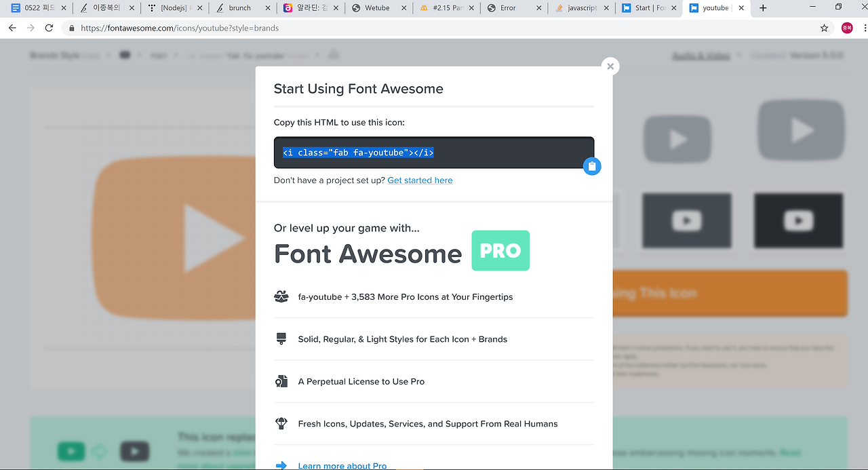Close the 'Error' tab

[539, 8]
